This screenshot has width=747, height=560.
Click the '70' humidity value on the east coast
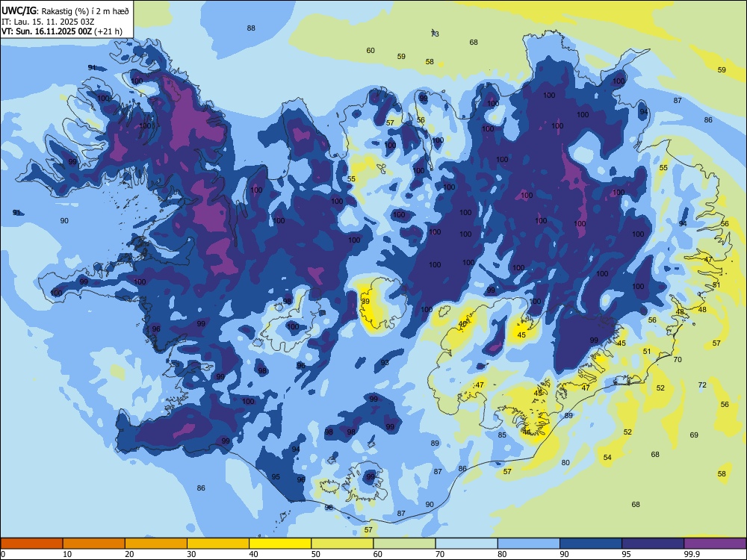tap(678, 360)
